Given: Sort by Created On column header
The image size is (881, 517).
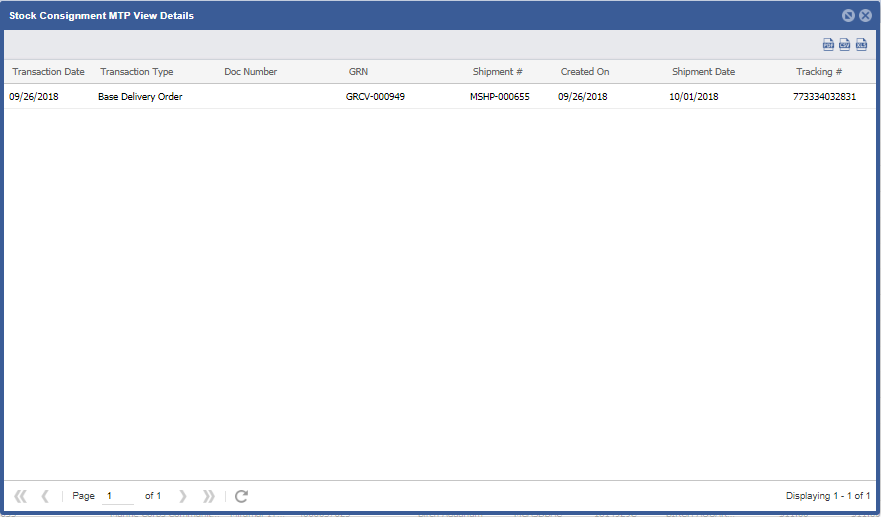Looking at the screenshot, I should coord(585,72).
